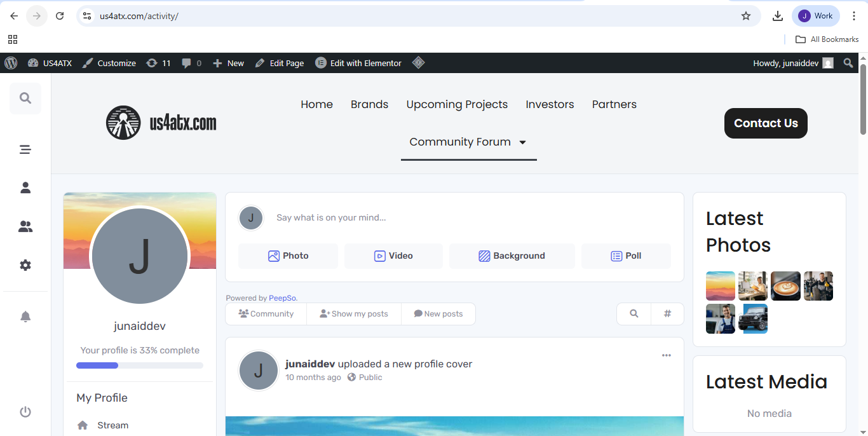Screen dimensions: 868x436
Task: Click the profile completion progress bar
Action: (140, 365)
